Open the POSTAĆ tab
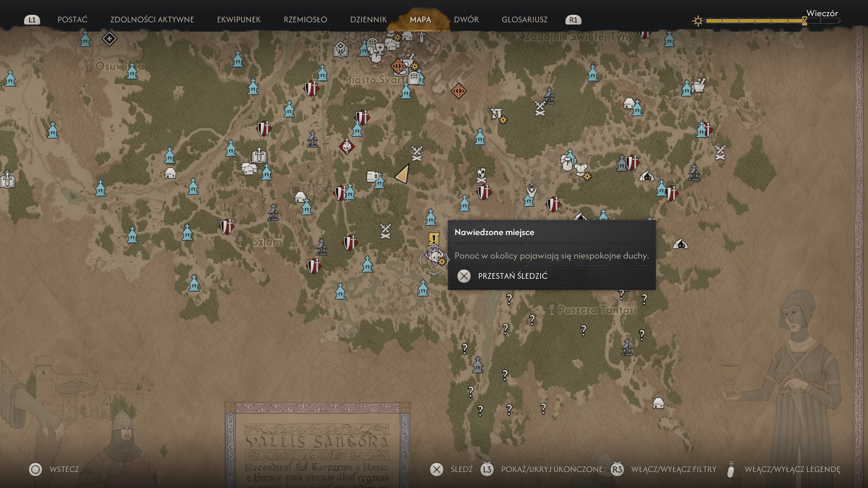 (72, 19)
